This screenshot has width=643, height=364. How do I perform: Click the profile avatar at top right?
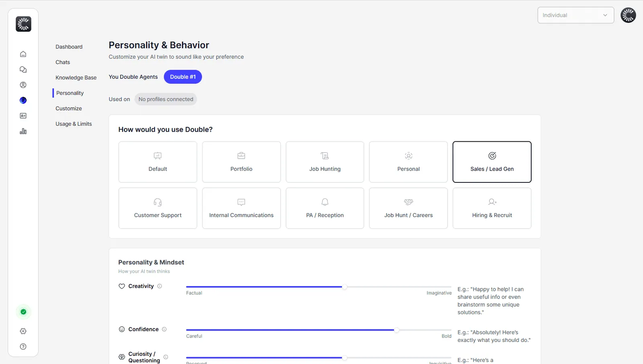[628, 15]
